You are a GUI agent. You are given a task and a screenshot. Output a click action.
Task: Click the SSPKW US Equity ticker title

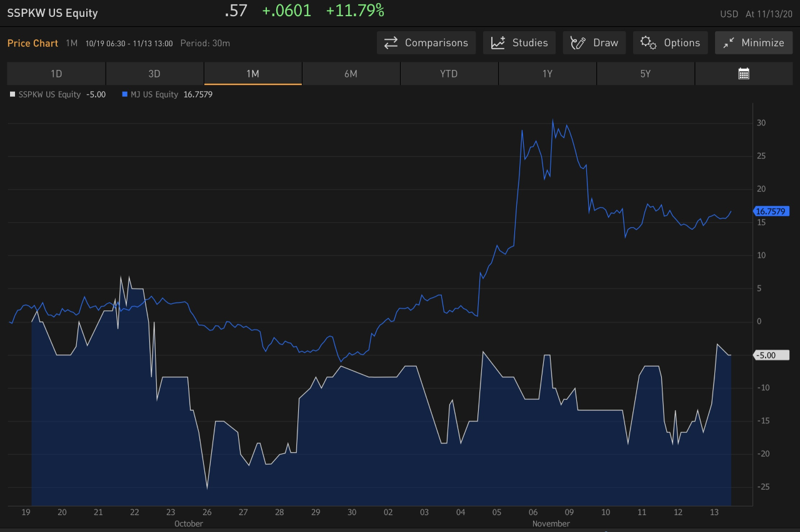(52, 12)
